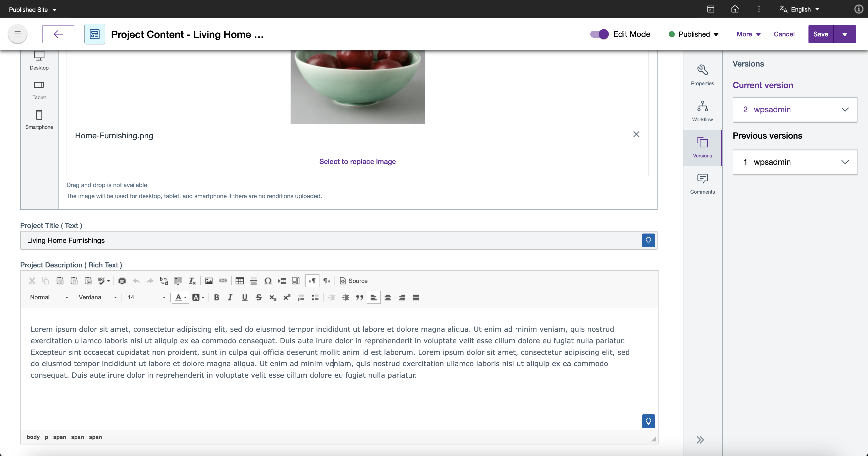Viewport: 868px width, 456px height.
Task: Open the Workflow side panel
Action: point(702,111)
